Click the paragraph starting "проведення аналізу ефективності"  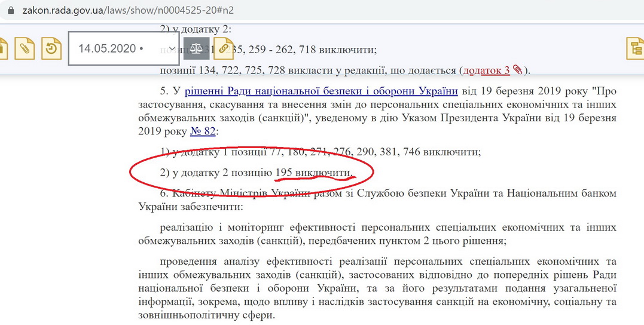[377, 289]
